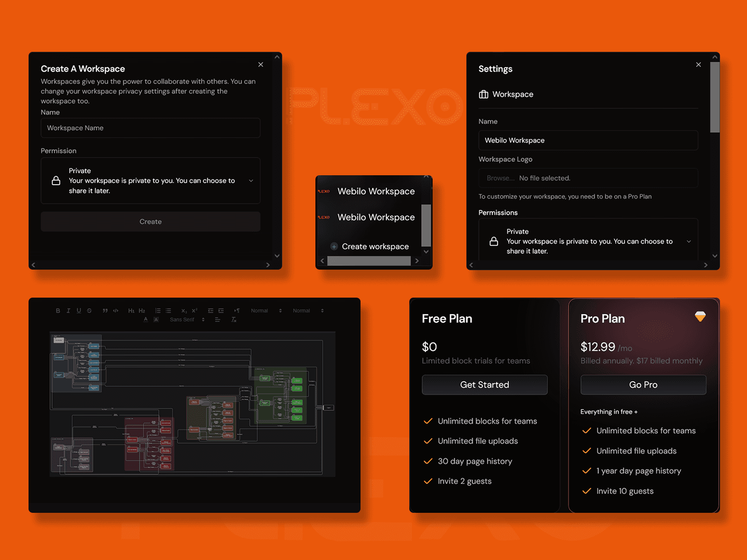Screen dimensions: 747x560
Task: Click the Plexo logo next to Webilo Workspace
Action: (324, 191)
